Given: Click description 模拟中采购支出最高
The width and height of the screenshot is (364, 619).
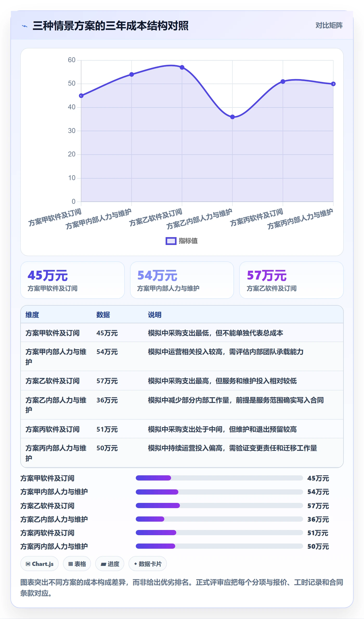Looking at the screenshot, I should coord(222,381).
